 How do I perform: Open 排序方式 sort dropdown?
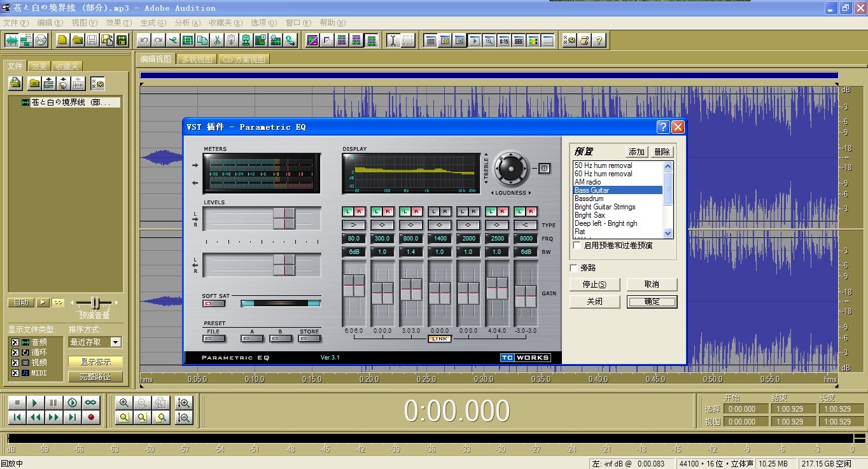[115, 342]
